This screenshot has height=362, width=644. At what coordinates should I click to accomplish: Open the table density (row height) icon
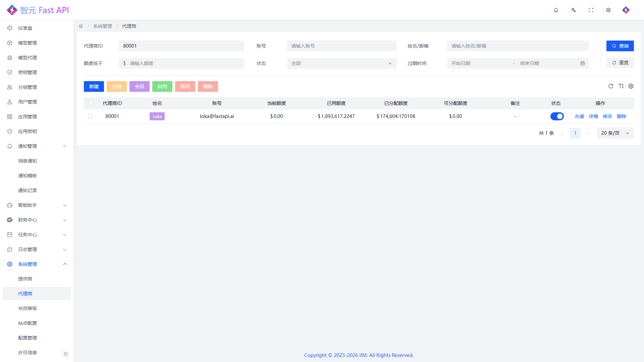pos(621,86)
